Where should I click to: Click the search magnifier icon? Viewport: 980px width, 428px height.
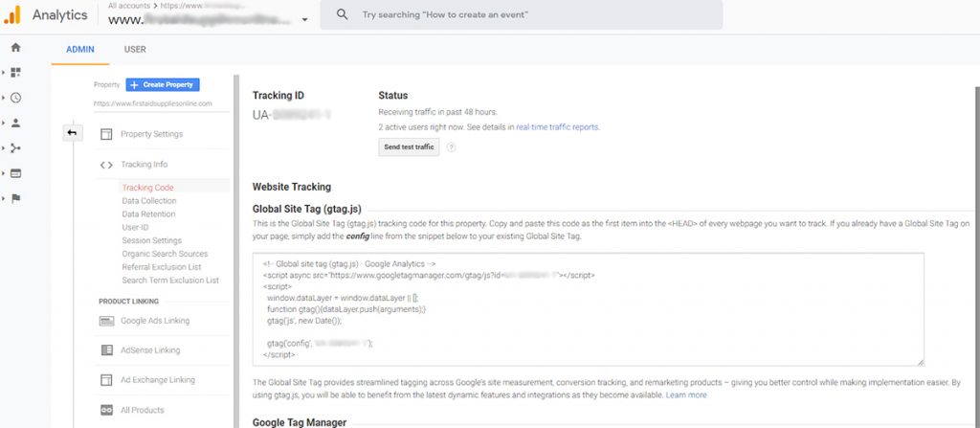(342, 14)
